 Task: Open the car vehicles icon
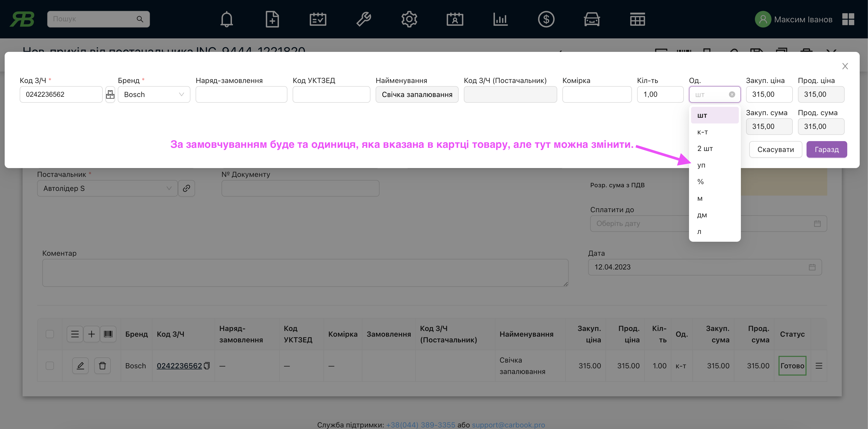point(592,19)
